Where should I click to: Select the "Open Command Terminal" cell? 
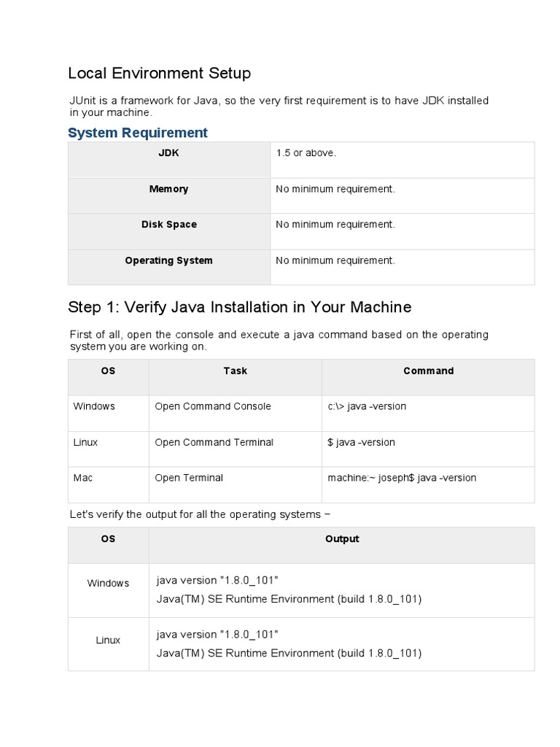214,442
